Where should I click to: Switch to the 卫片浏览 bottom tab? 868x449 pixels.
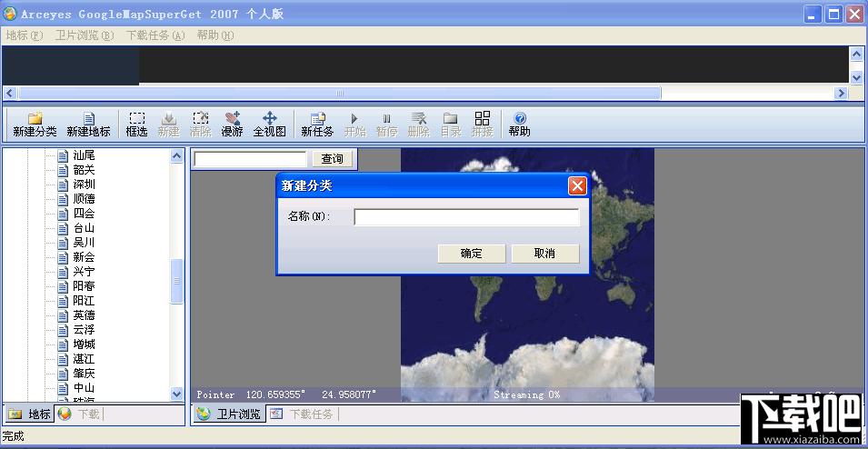[230, 414]
